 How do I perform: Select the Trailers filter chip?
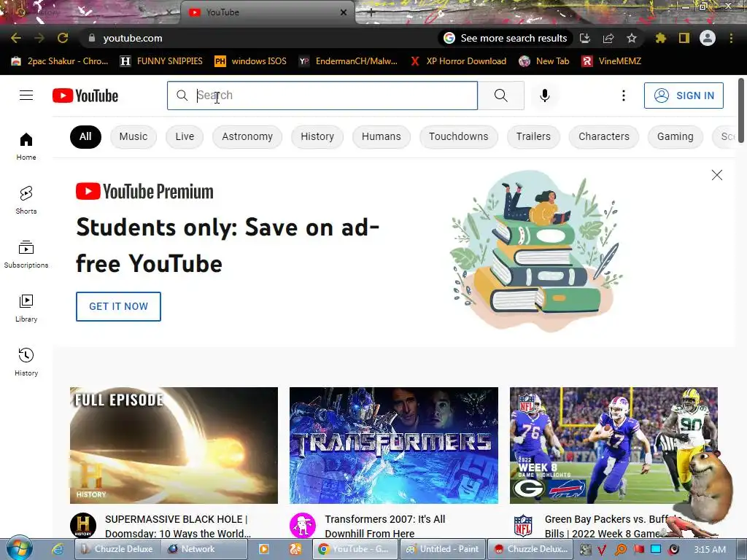(x=533, y=136)
